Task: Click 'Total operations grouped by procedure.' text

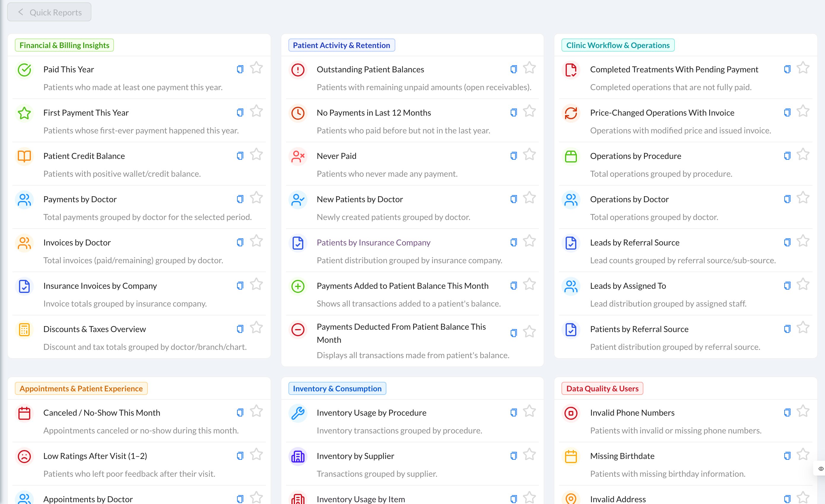Action: (661, 174)
